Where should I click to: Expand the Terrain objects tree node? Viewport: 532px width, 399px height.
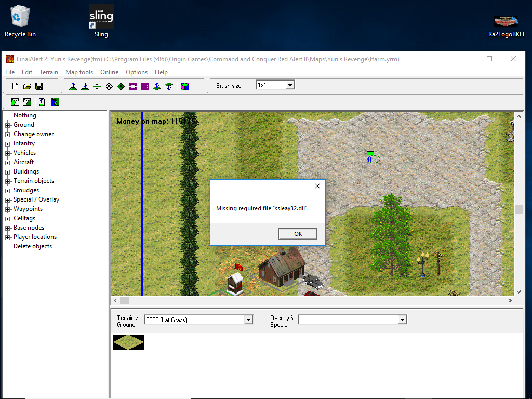[x=7, y=181]
